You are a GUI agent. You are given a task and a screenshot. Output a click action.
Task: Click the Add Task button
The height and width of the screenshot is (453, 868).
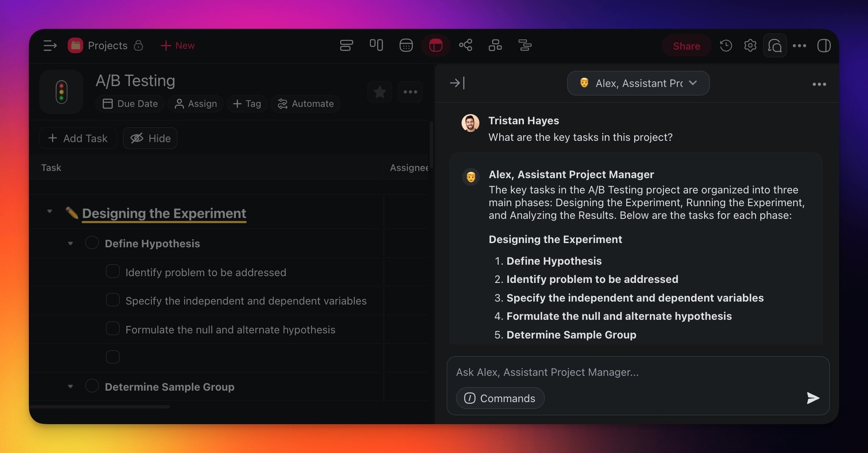click(x=78, y=138)
